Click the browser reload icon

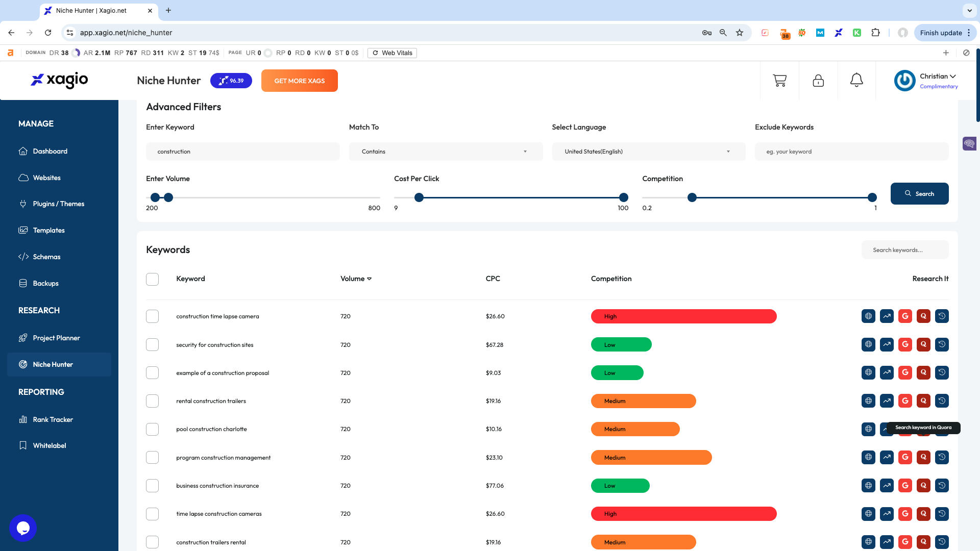pos(48,33)
